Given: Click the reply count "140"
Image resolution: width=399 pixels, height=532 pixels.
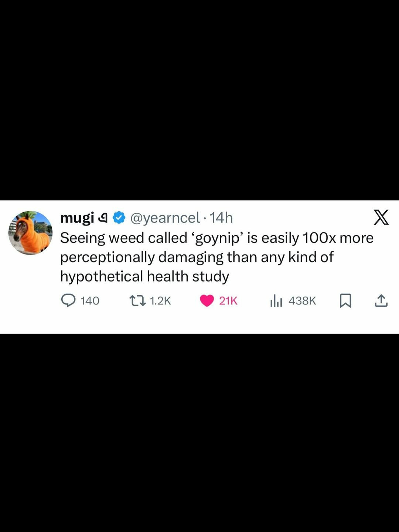Looking at the screenshot, I should click(x=90, y=301).
